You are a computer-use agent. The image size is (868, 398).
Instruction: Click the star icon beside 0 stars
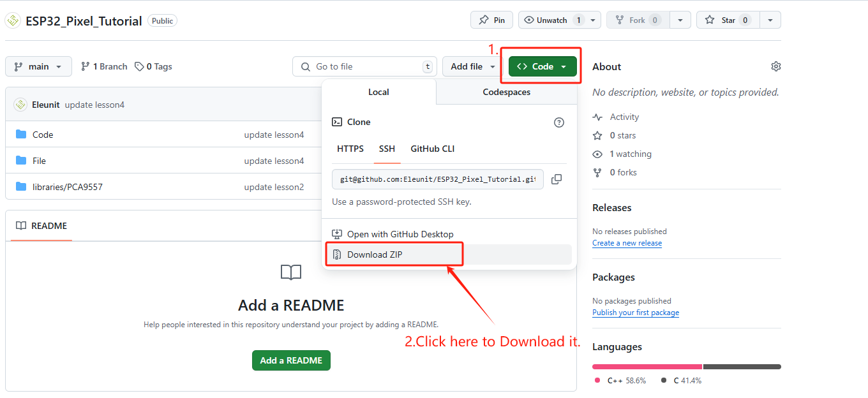coord(597,135)
